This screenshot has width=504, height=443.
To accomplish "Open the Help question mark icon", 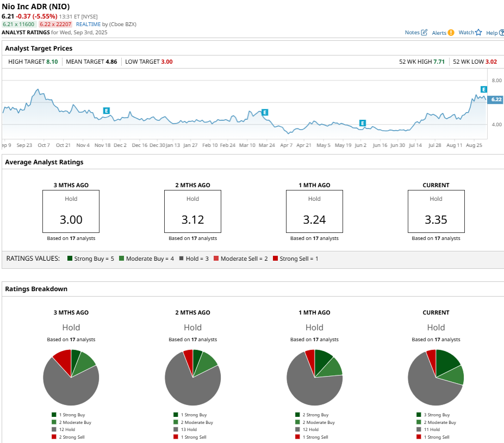I will point(501,33).
